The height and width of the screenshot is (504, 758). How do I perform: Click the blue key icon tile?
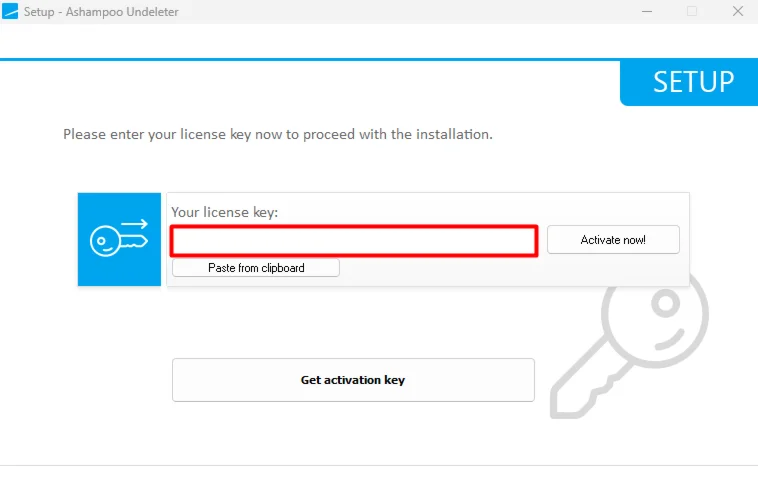pos(119,240)
